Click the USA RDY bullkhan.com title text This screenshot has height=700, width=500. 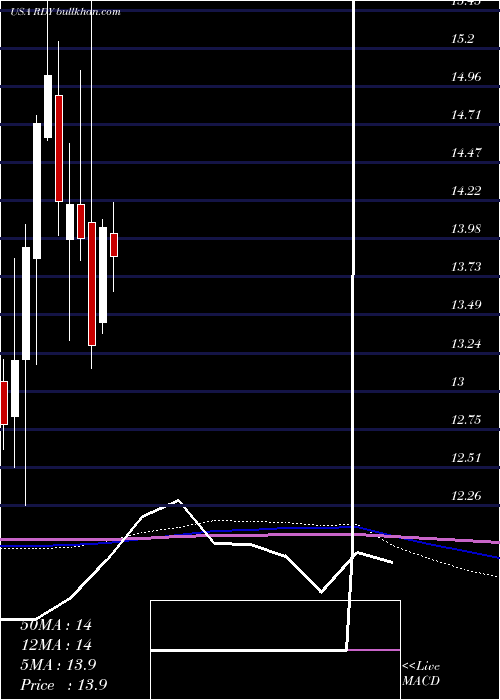65,12
